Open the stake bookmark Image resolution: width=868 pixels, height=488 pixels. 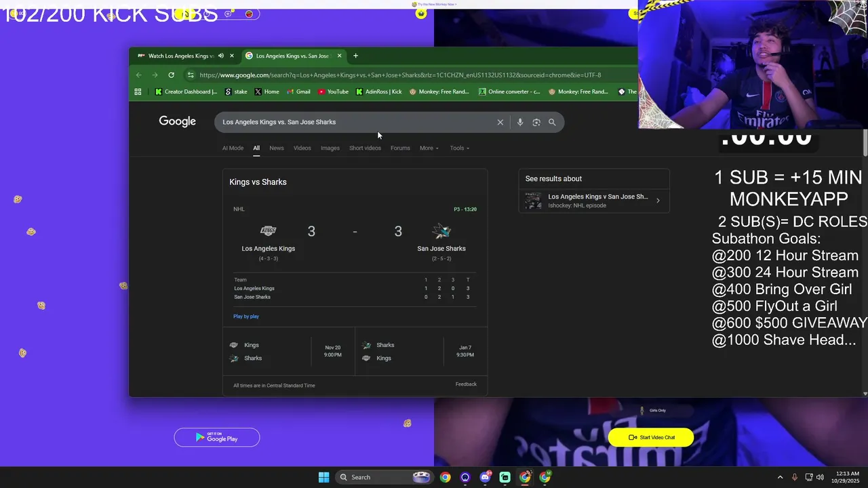236,91
